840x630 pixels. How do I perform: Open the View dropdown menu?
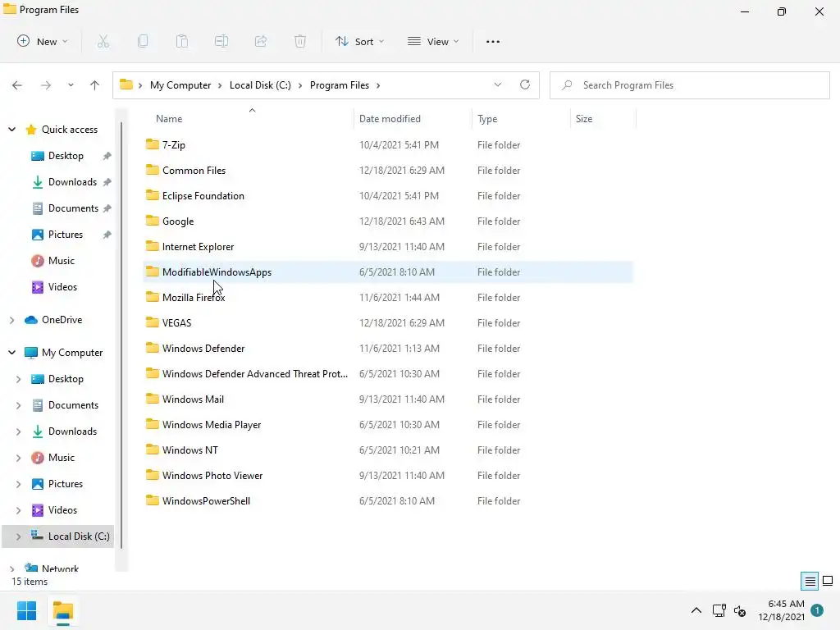[433, 41]
